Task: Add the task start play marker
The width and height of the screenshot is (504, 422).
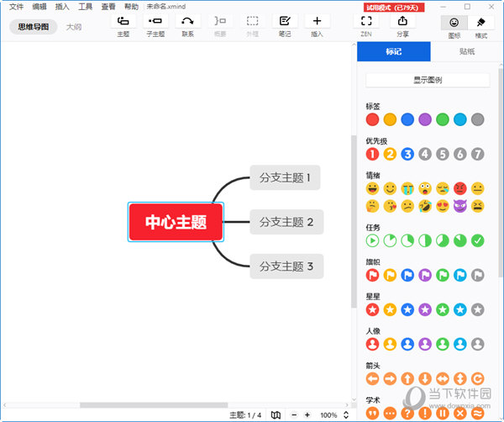Action: point(372,240)
